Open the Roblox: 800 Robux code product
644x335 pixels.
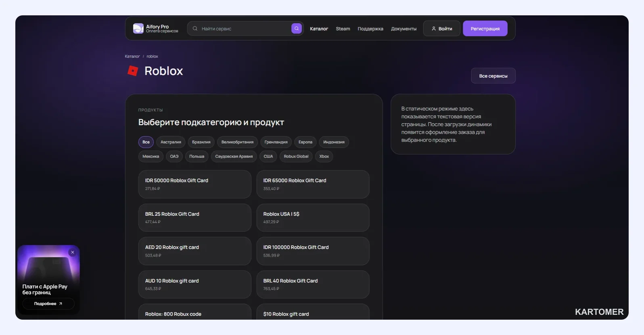tap(195, 312)
